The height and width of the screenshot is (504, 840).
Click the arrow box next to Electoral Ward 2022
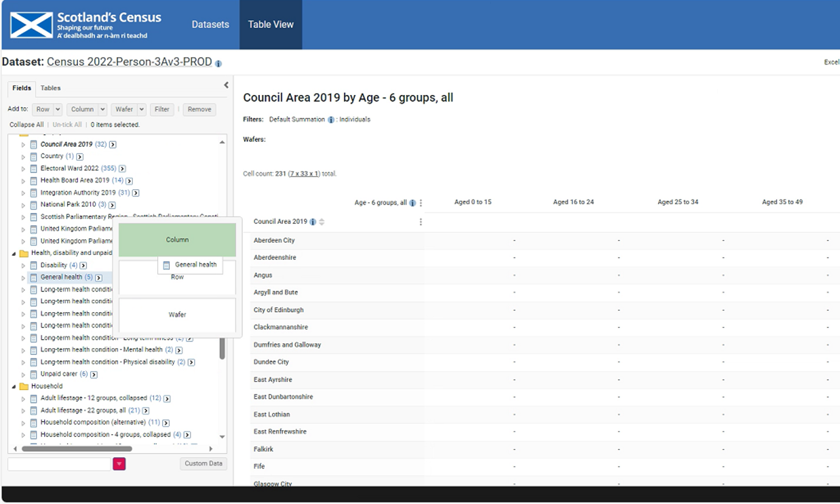point(122,169)
